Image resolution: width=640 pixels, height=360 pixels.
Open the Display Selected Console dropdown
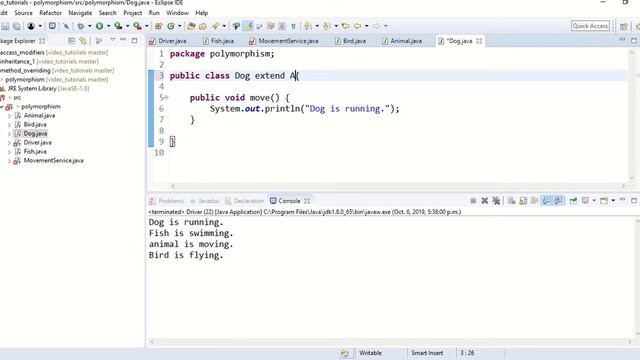pyautogui.click(x=594, y=200)
